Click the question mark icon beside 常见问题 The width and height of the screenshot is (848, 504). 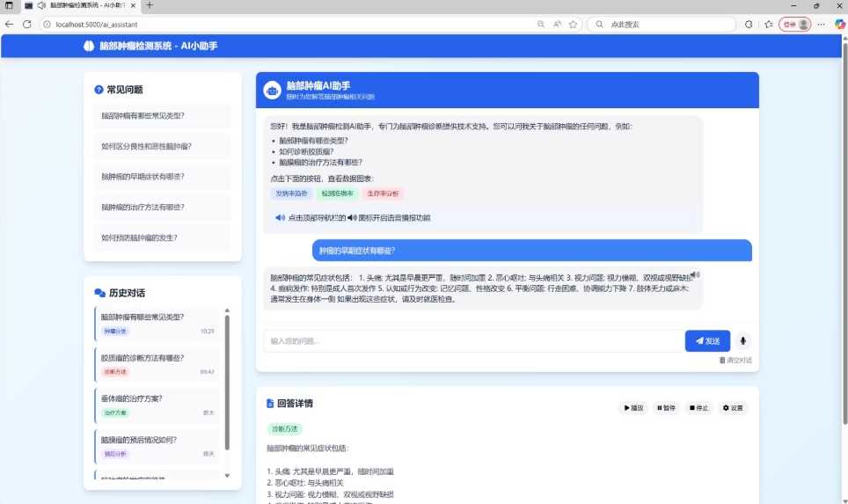tap(99, 90)
